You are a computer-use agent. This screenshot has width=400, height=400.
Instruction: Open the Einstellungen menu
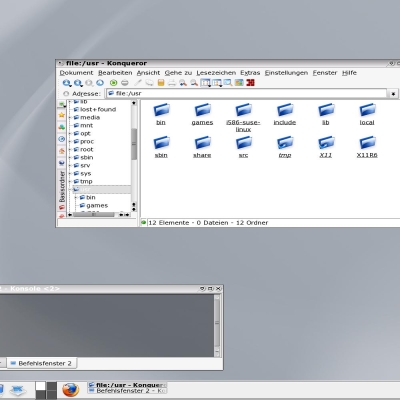[286, 73]
